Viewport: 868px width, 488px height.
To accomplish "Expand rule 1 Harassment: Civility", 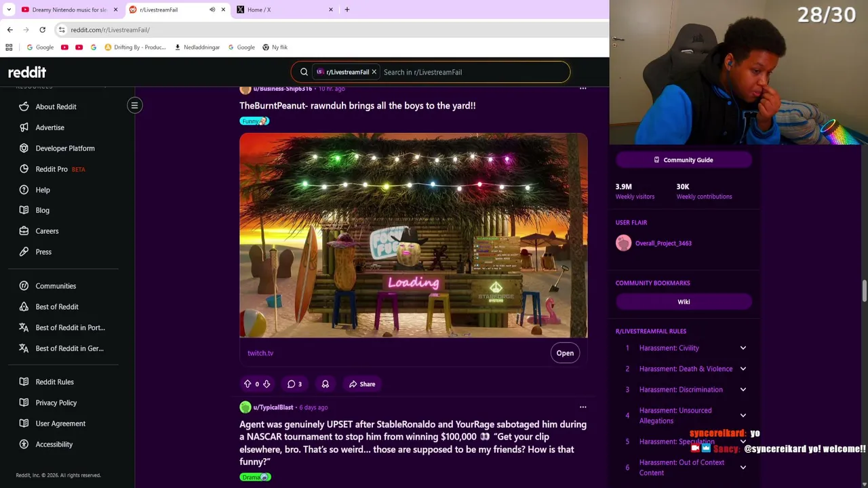I will pos(743,348).
